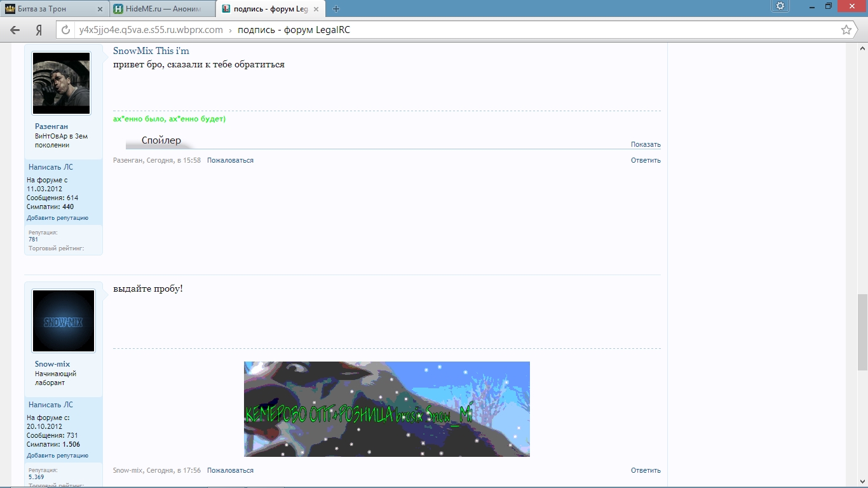Click the 'Торговый рейтинг:' label under Разенган
The width and height of the screenshot is (868, 488).
[57, 248]
